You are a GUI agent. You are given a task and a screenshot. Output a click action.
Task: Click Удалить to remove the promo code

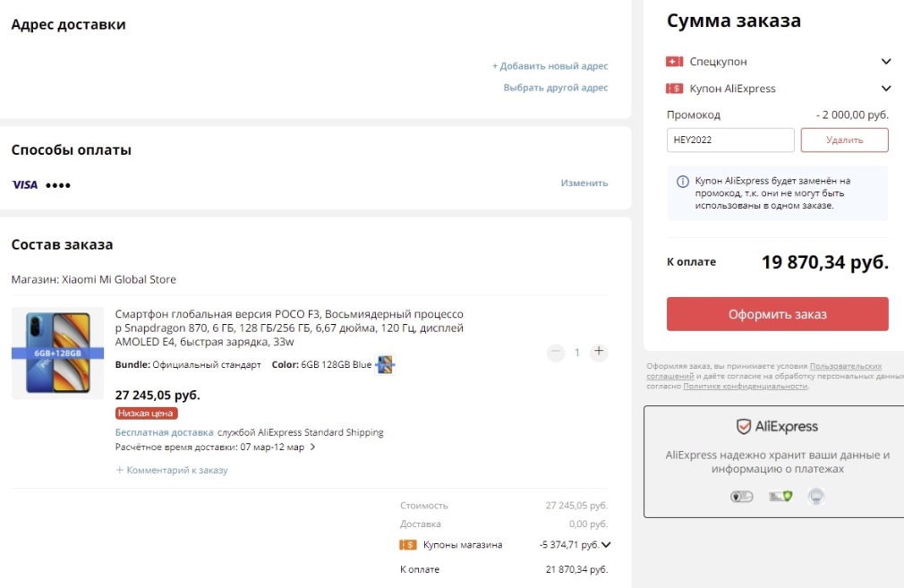click(x=844, y=140)
